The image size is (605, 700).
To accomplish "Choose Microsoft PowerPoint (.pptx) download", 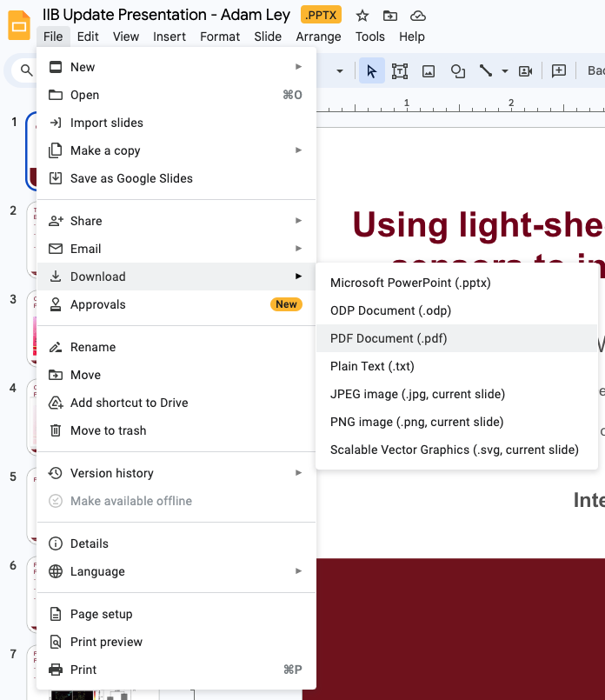I will pyautogui.click(x=410, y=283).
